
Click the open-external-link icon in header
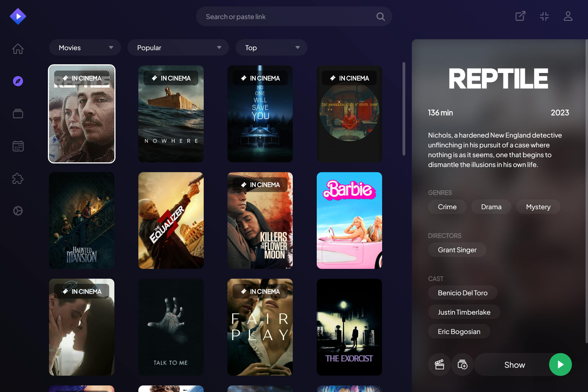[x=520, y=16]
